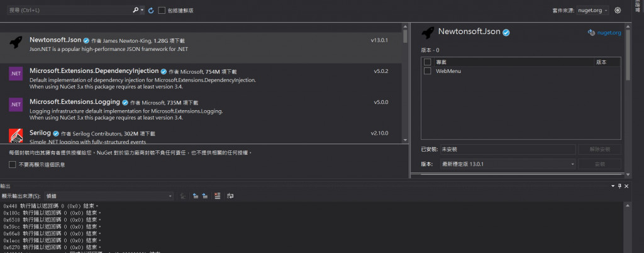
Task: Toggle word wrap in output window
Action: (x=230, y=196)
